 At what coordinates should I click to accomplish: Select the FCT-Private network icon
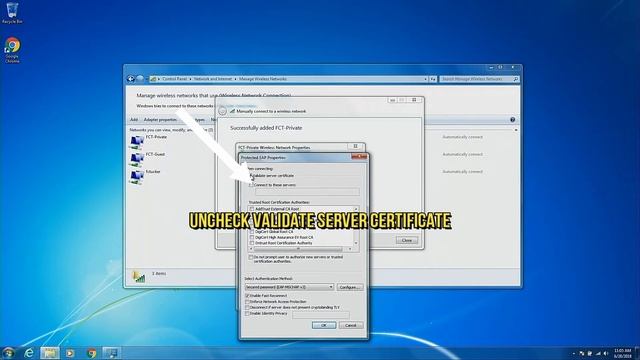(137, 142)
